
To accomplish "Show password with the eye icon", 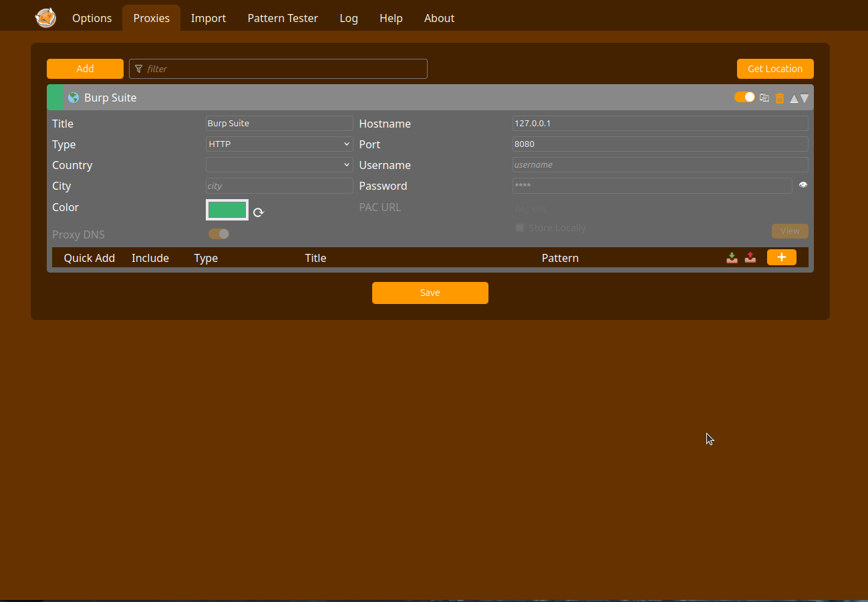I will 803,185.
